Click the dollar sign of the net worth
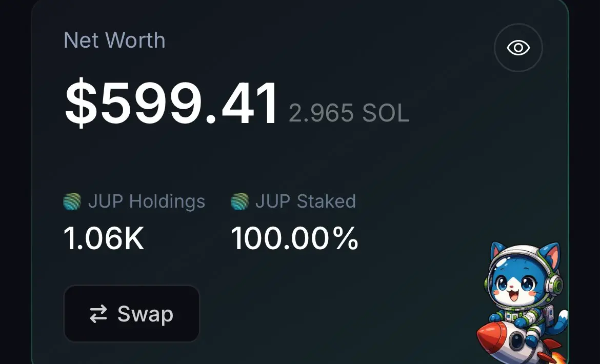This screenshot has width=600, height=364. coord(81,103)
